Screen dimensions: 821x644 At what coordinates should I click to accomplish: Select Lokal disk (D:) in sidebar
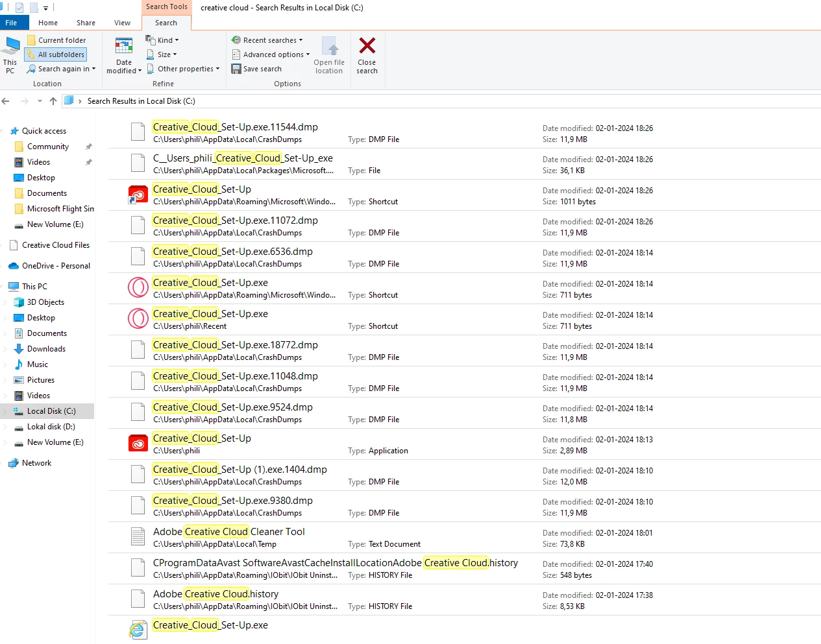tap(51, 427)
